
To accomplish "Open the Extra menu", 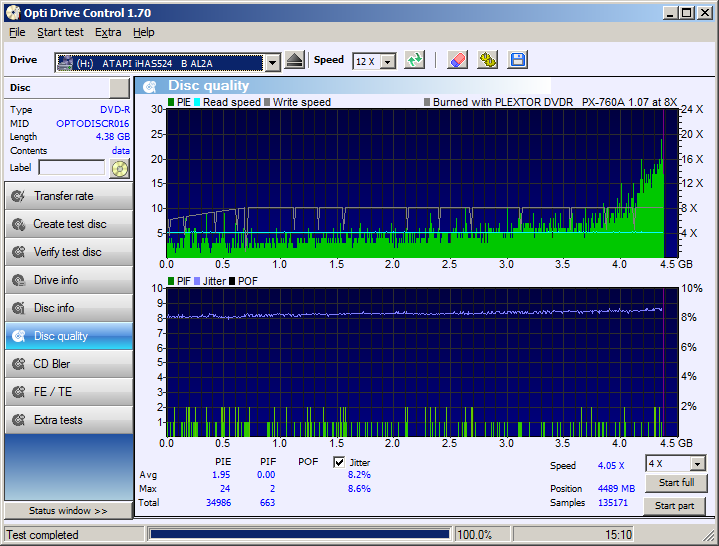I will click(x=108, y=33).
